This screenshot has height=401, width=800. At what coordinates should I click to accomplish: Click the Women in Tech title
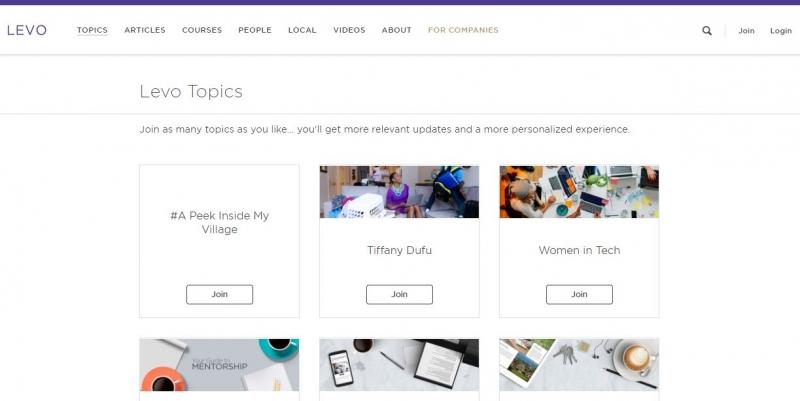click(579, 250)
